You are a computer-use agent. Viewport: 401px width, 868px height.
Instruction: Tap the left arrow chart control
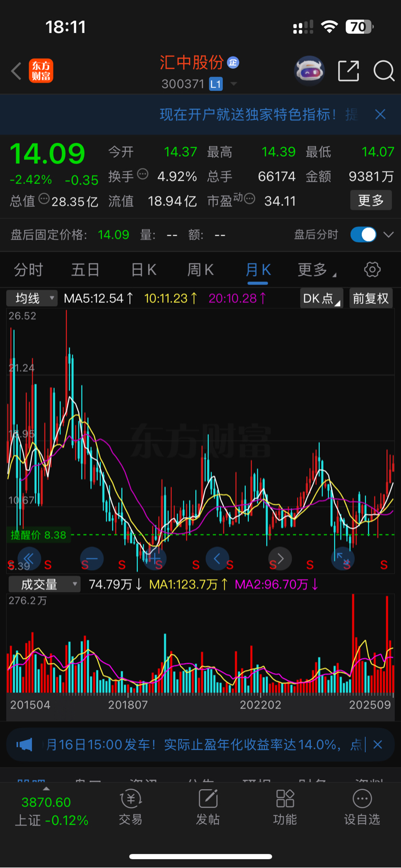pyautogui.click(x=217, y=558)
